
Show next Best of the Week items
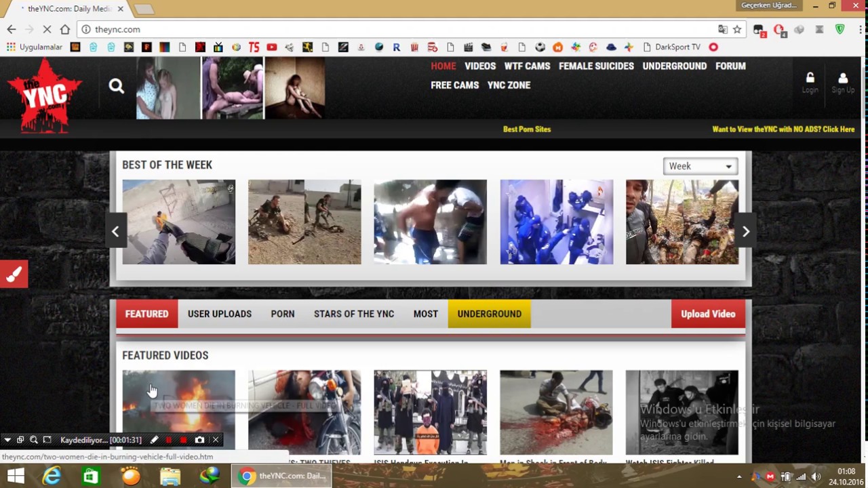[745, 232]
